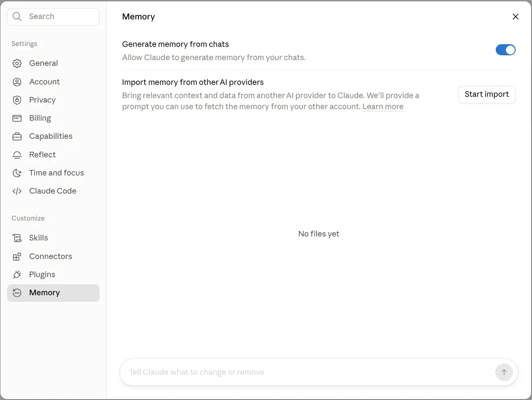The height and width of the screenshot is (400, 532).
Task: Click the Account person icon
Action: (17, 82)
